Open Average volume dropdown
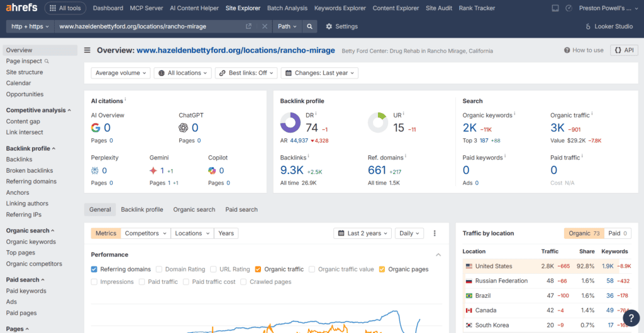The width and height of the screenshot is (644, 333). coord(121,73)
